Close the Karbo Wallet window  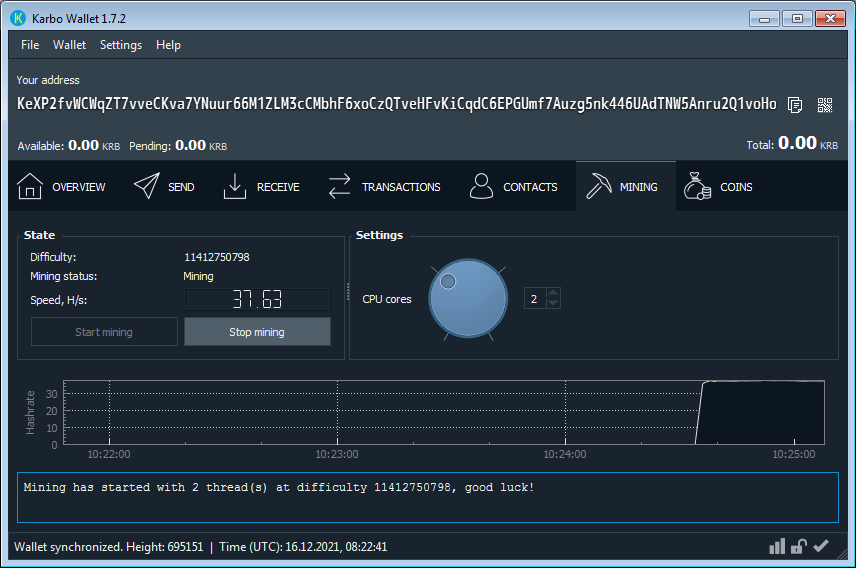coord(830,19)
